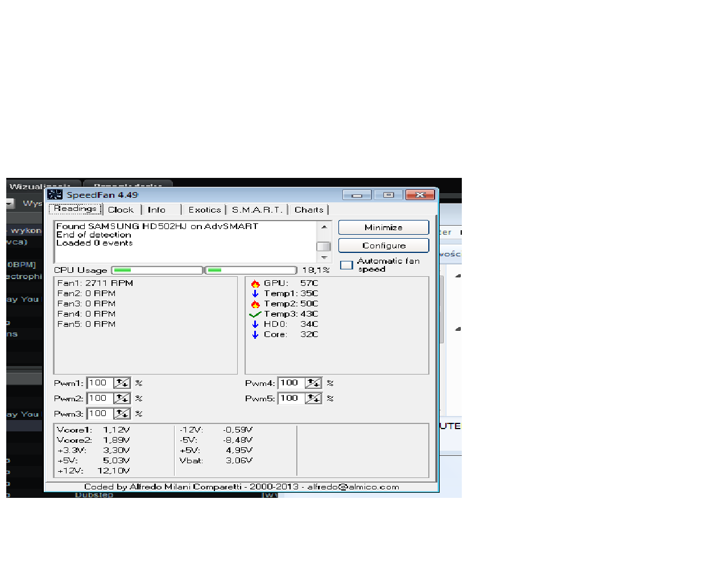Maximize the SpeedFan window
The height and width of the screenshot is (582, 728).
388,195
